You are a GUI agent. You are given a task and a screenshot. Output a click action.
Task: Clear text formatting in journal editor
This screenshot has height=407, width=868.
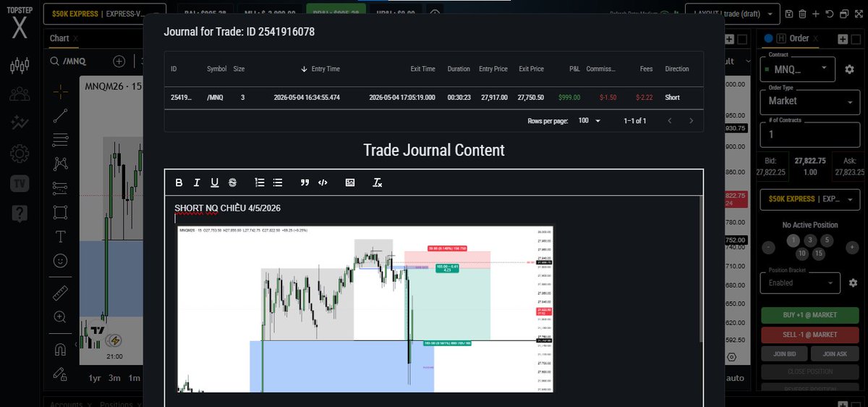(x=377, y=182)
